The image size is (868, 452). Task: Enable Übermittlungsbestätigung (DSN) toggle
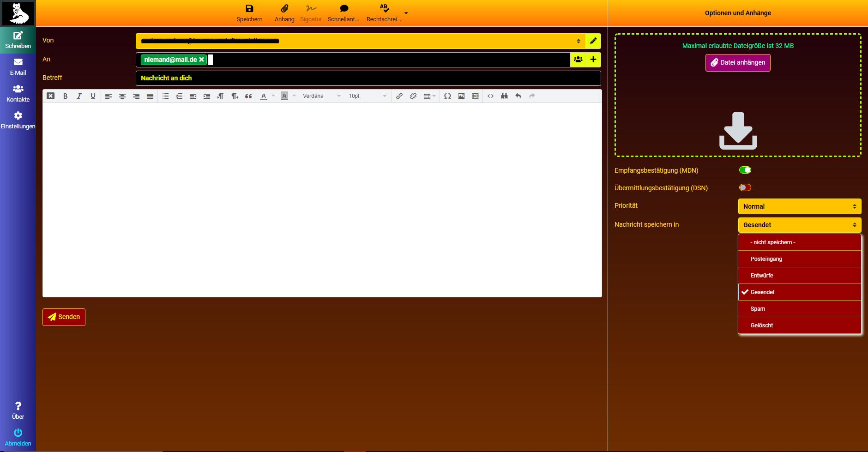pos(745,187)
